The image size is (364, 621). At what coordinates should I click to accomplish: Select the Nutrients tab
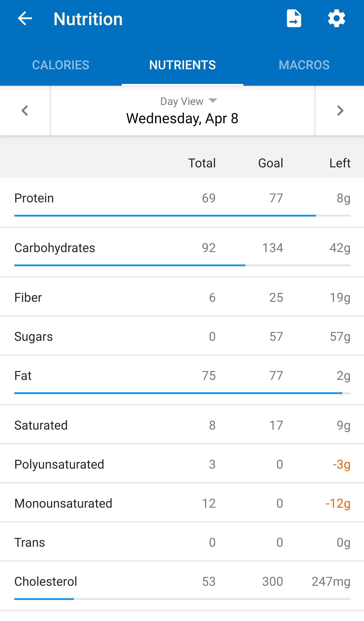coord(182,65)
